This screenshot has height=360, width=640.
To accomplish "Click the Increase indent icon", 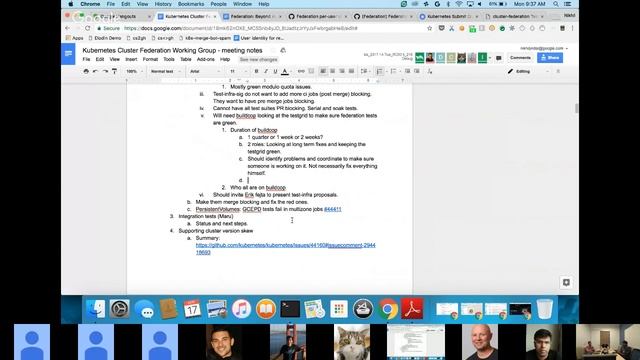I will point(417,71).
